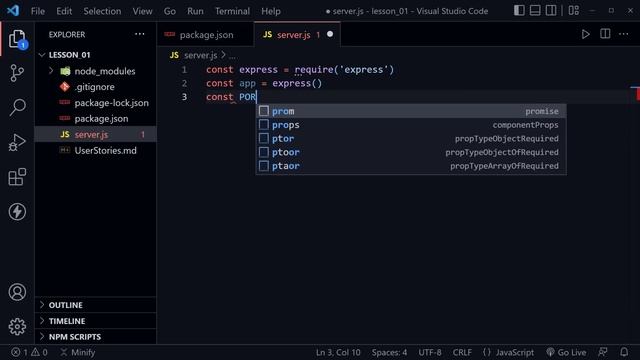Image resolution: width=640 pixels, height=360 pixels.
Task: Open notifications bell in status bar
Action: pos(624,352)
